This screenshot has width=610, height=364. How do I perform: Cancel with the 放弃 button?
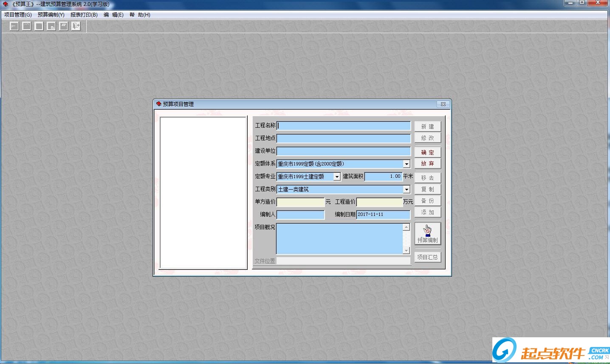(x=428, y=164)
